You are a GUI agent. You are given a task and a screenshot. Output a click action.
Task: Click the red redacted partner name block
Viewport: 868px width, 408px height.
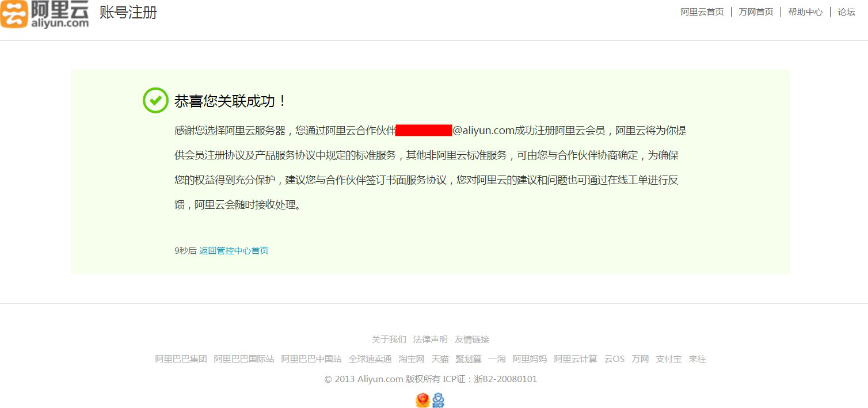(x=424, y=130)
